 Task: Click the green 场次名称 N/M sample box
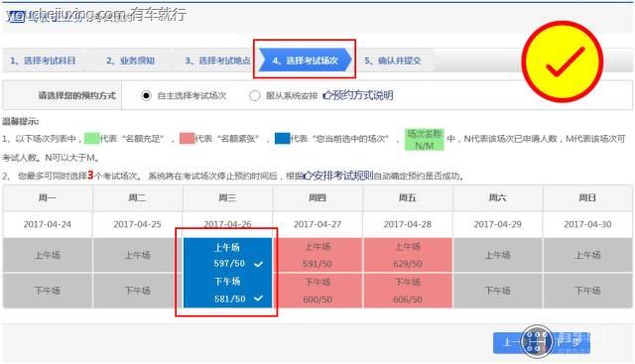[424, 140]
